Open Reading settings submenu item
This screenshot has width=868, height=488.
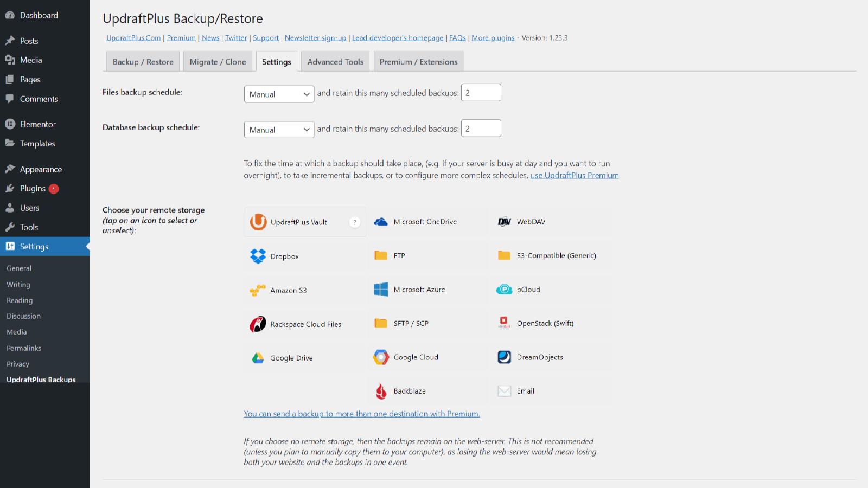click(x=20, y=300)
